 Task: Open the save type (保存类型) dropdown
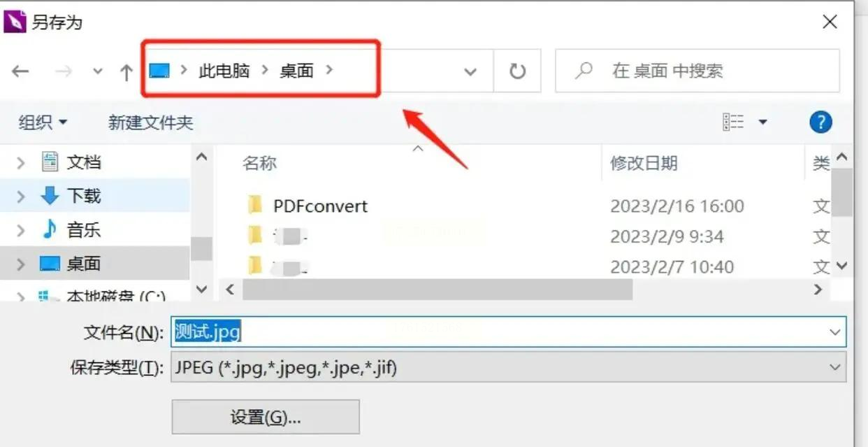click(509, 367)
